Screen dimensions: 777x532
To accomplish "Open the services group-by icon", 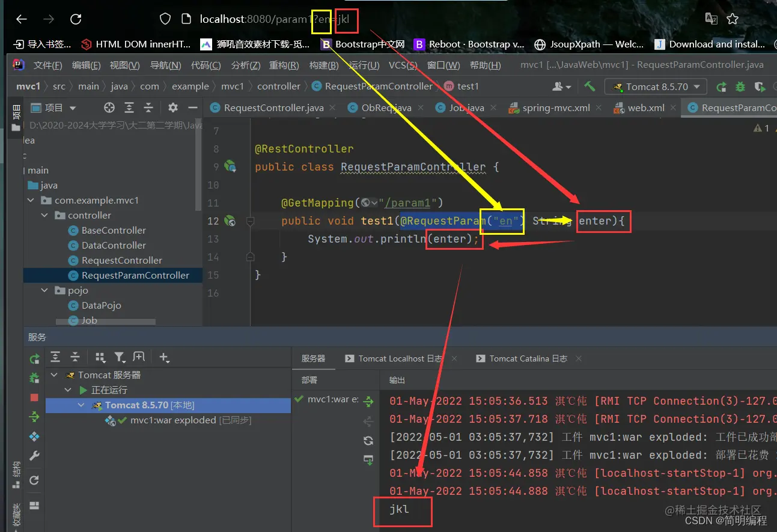I will 100,357.
